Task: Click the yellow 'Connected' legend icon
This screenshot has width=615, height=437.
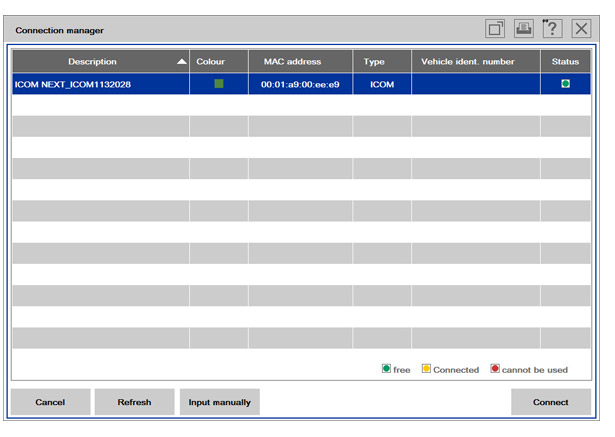Action: tap(426, 368)
